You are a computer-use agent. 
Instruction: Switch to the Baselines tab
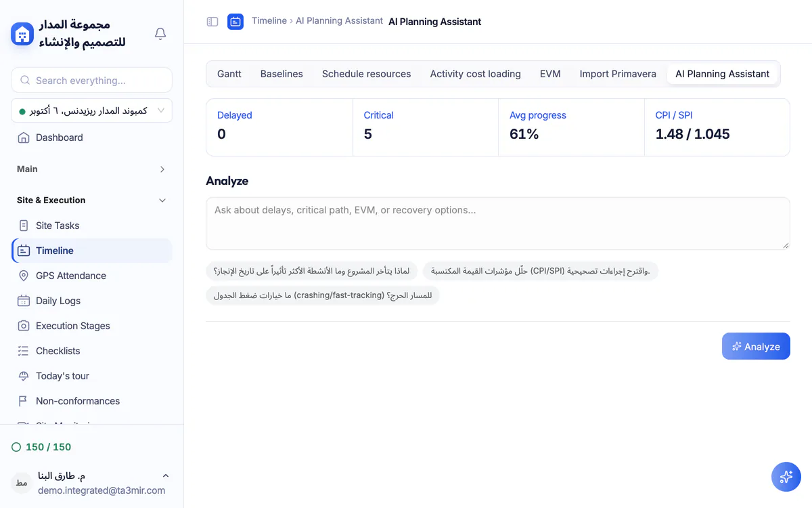pos(281,74)
